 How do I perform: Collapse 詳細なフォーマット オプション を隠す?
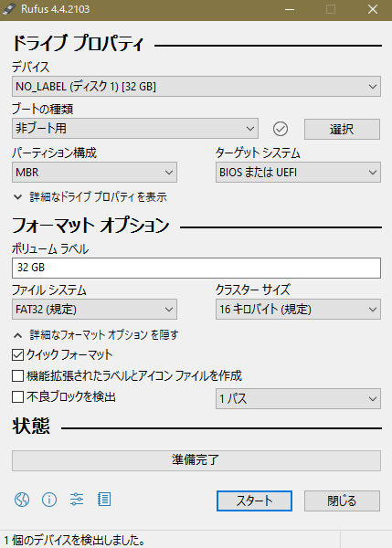tap(96, 335)
